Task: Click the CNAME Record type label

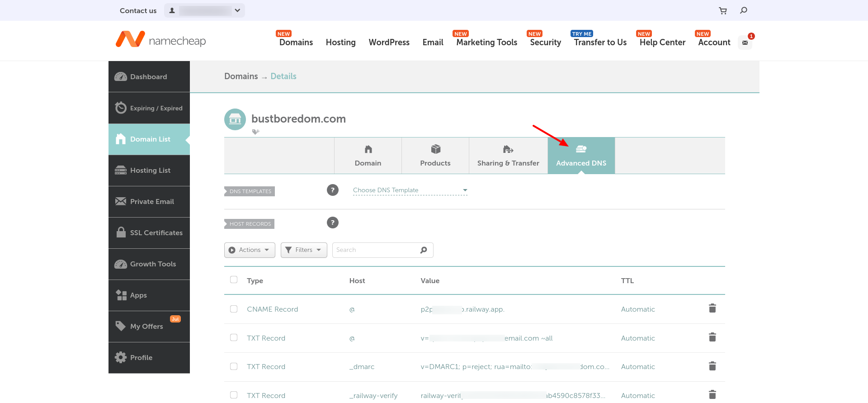Action: click(273, 309)
